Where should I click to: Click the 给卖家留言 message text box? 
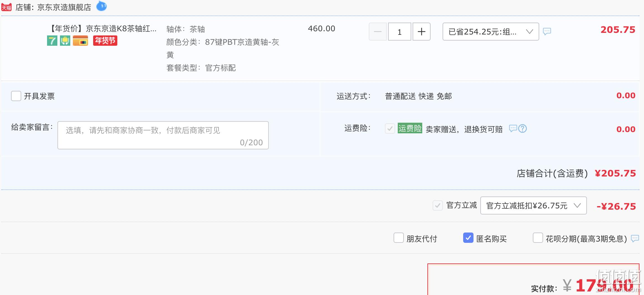pyautogui.click(x=163, y=135)
